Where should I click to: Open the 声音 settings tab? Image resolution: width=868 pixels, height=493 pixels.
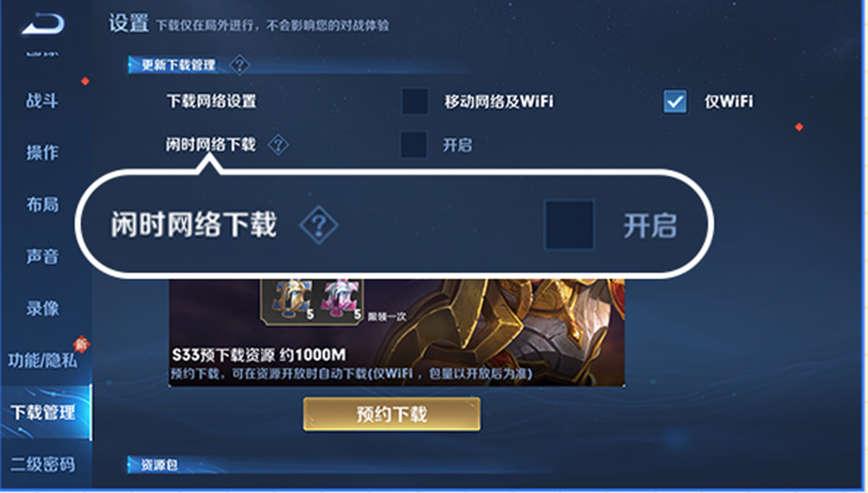point(42,256)
